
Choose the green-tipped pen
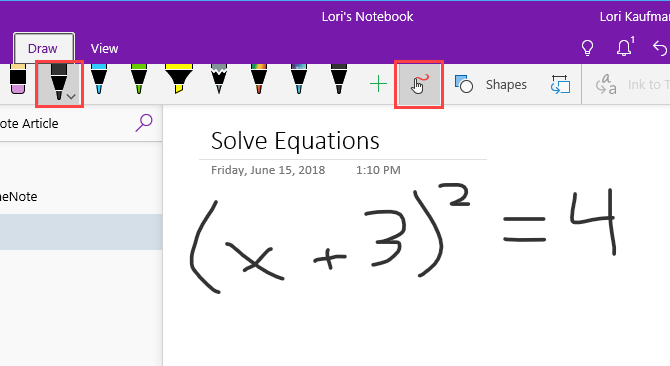coord(138,79)
